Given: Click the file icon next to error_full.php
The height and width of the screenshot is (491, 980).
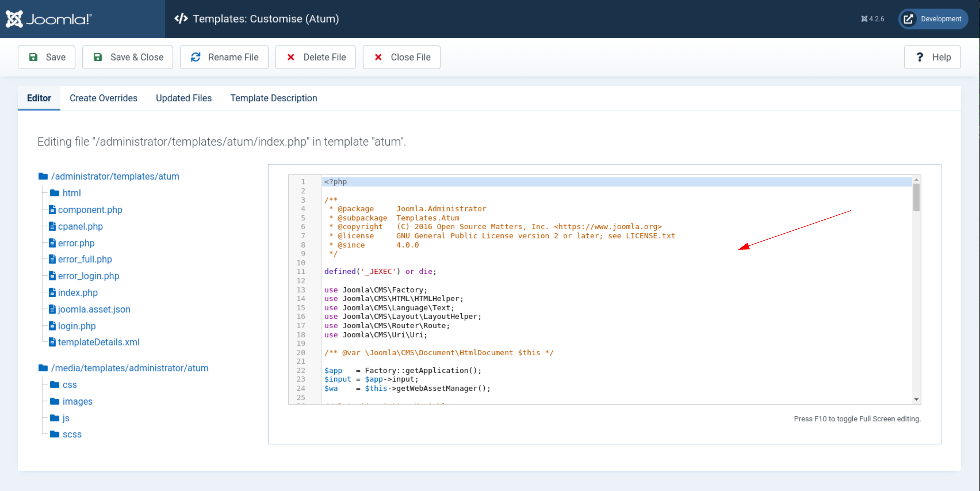Looking at the screenshot, I should pyautogui.click(x=53, y=259).
